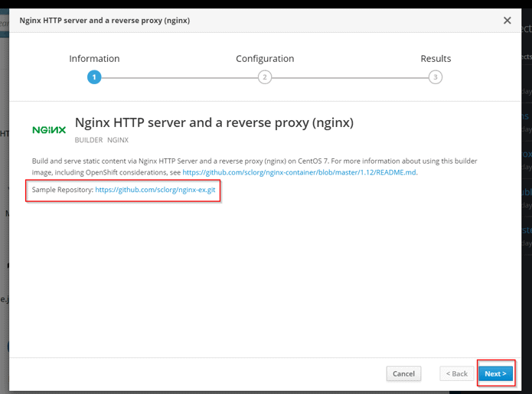Go to the Information wizard step label
The width and height of the screenshot is (532, 394).
pos(94,59)
